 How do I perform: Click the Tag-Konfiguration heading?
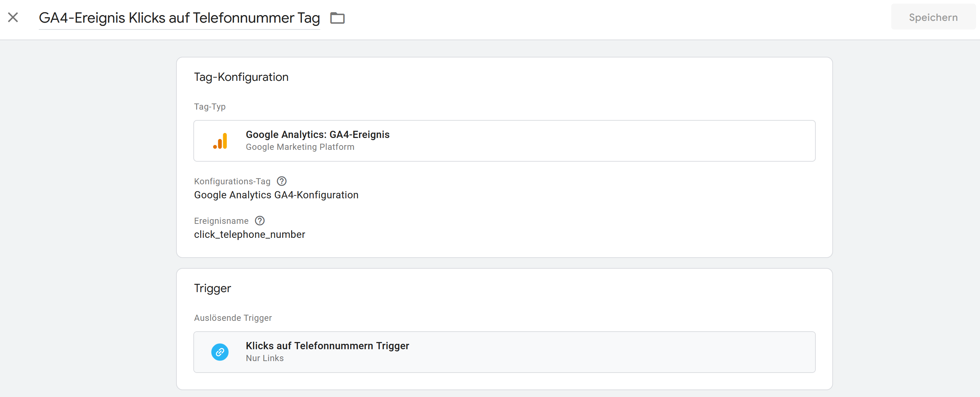[241, 77]
